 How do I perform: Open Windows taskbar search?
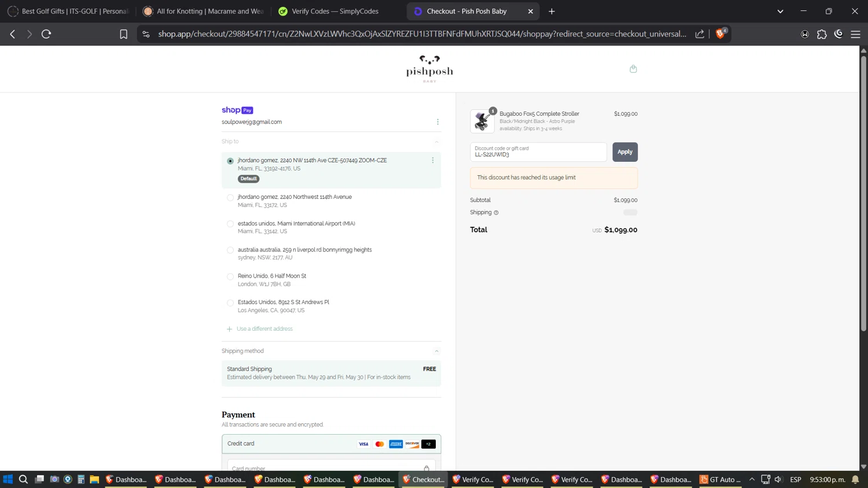pos(23,479)
